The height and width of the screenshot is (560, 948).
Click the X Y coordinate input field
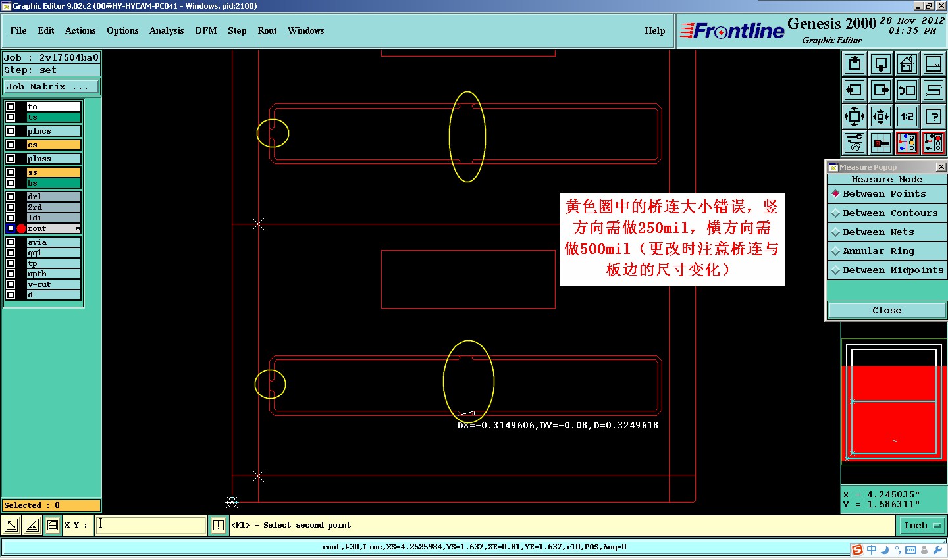click(x=151, y=525)
